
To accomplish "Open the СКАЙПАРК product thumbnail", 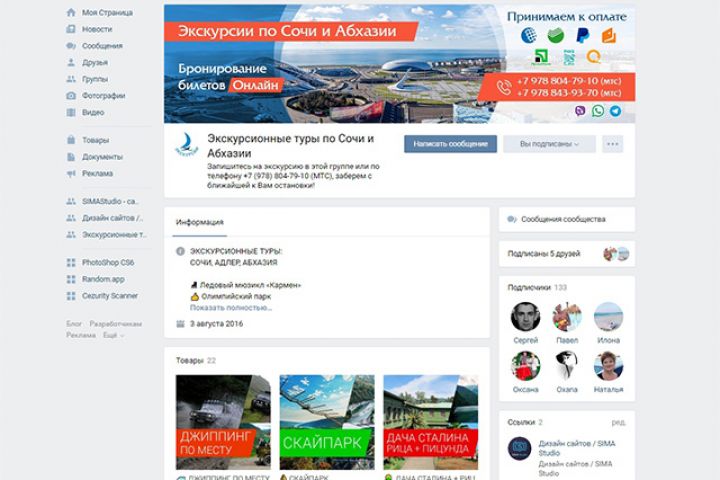I will coord(327,422).
